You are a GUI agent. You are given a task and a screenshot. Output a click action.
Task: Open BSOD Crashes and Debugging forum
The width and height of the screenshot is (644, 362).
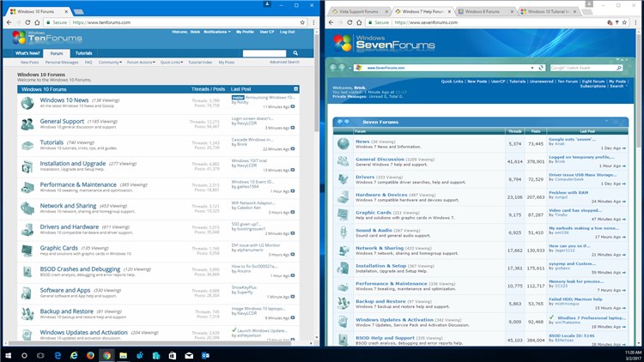[80, 268]
